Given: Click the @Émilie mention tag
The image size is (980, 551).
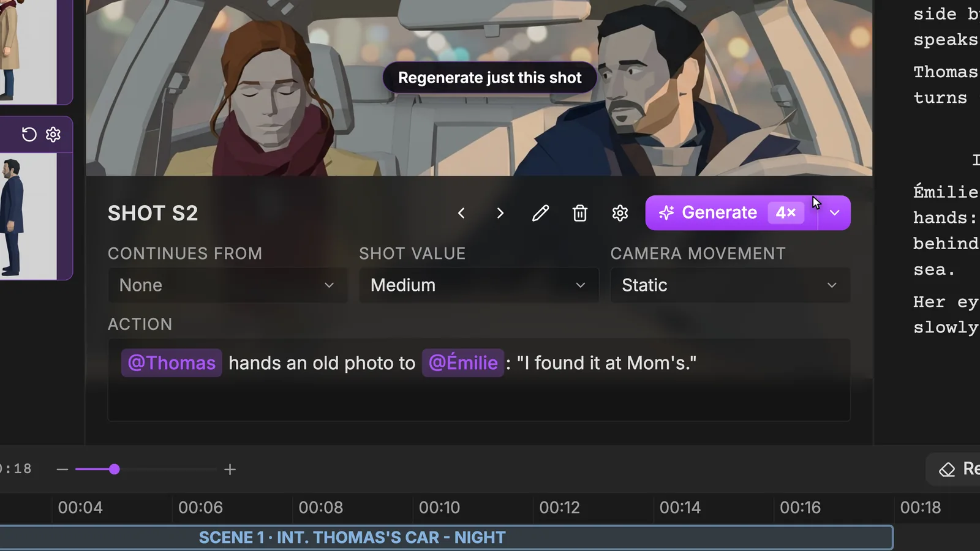Looking at the screenshot, I should point(463,363).
